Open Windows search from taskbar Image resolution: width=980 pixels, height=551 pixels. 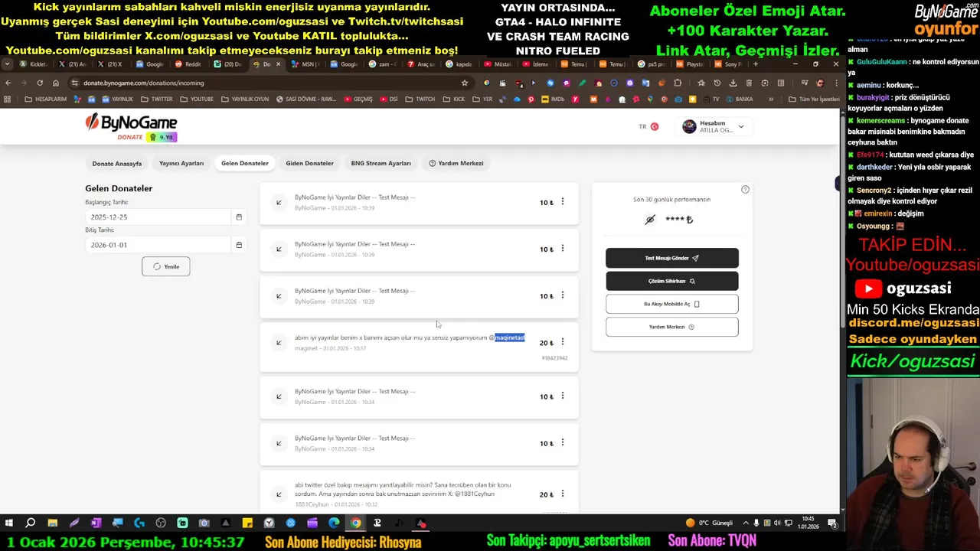click(x=31, y=523)
